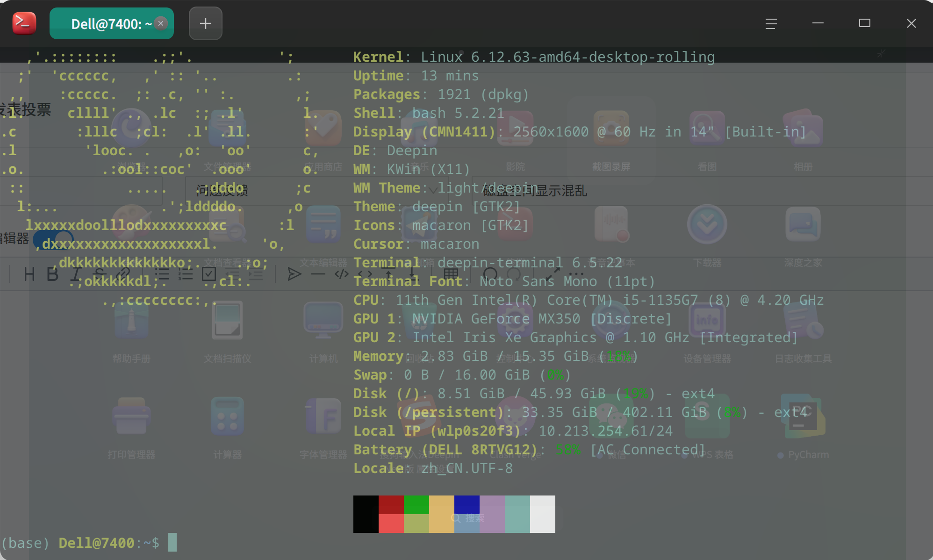The height and width of the screenshot is (560, 933).
Task: Expand the three-dots more options in editor toolbar
Action: (x=576, y=274)
